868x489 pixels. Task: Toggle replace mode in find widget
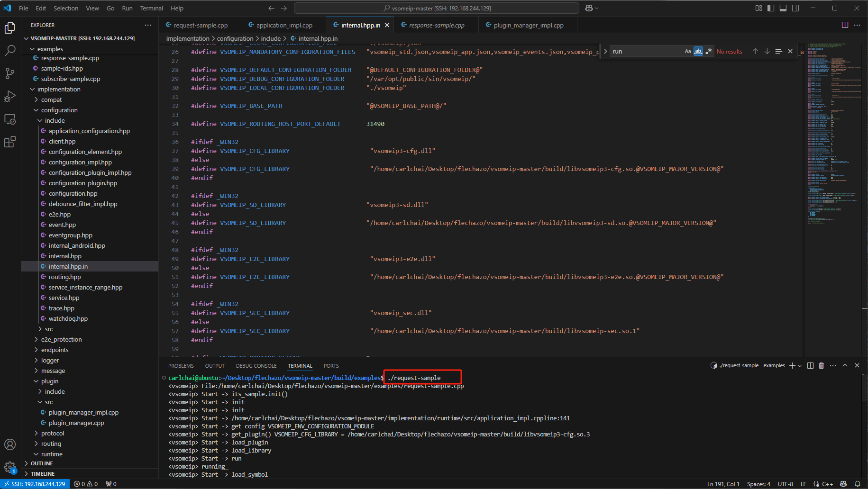click(605, 51)
